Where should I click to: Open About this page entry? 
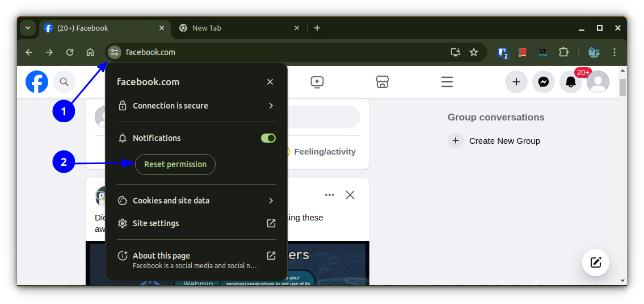click(196, 260)
